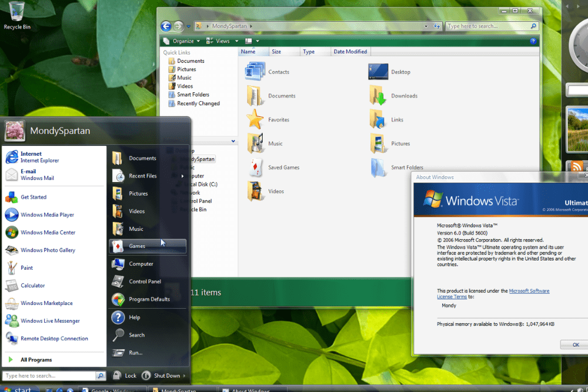Open Windows Photo Gallery shortcut
Screen dimensions: 588x392
click(48, 250)
